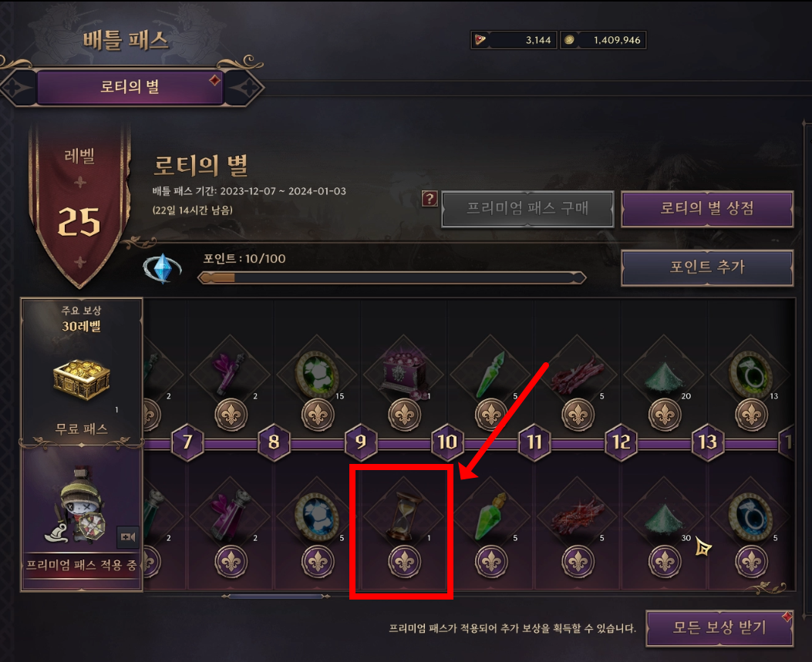Click the blue crystal point icon
This screenshot has height=662, width=812.
click(x=162, y=268)
